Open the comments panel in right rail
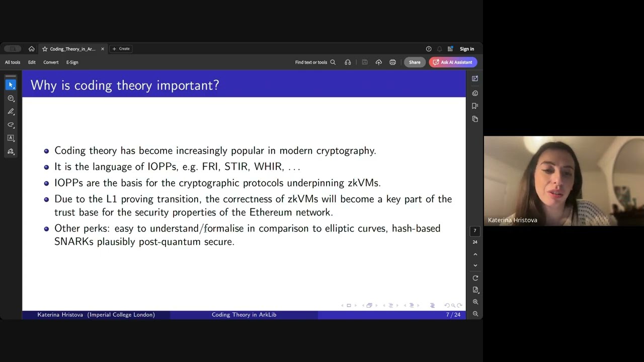The width and height of the screenshot is (644, 362). click(475, 93)
